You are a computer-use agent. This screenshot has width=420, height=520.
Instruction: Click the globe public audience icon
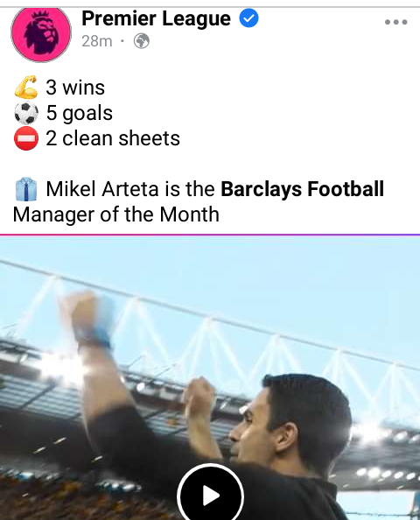[x=142, y=41]
